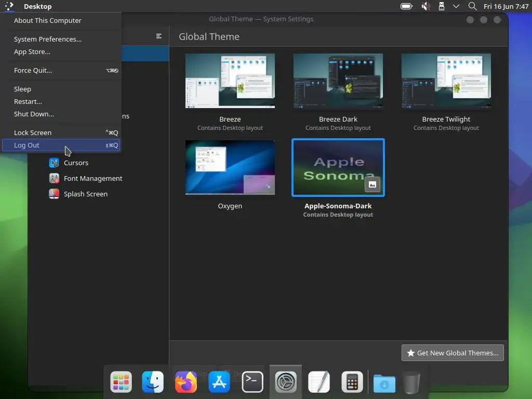This screenshot has width=532, height=399.
Task: Click the clock showing Fri 16 Jun 7:47
Action: tap(506, 6)
